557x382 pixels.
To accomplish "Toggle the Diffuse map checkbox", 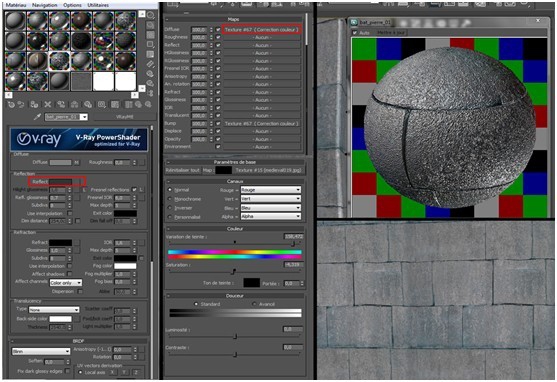I will pyautogui.click(x=218, y=29).
